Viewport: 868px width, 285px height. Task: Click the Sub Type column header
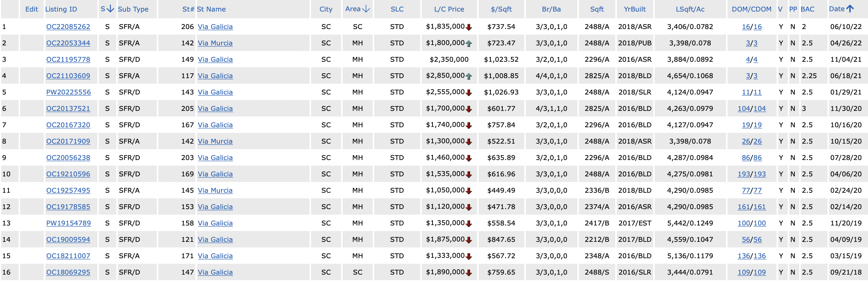click(x=133, y=9)
